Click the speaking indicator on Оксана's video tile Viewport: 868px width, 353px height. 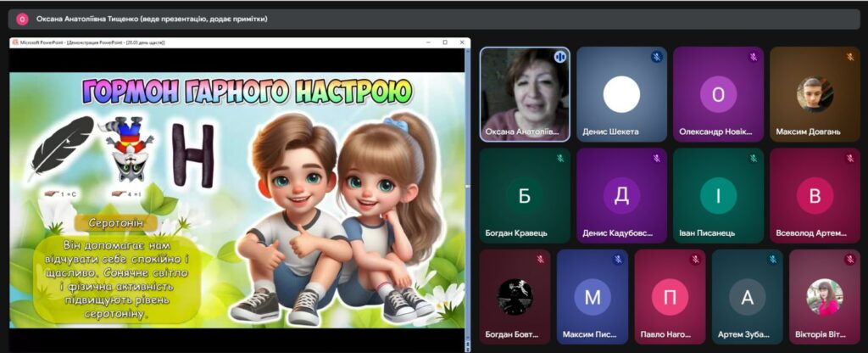[559, 56]
